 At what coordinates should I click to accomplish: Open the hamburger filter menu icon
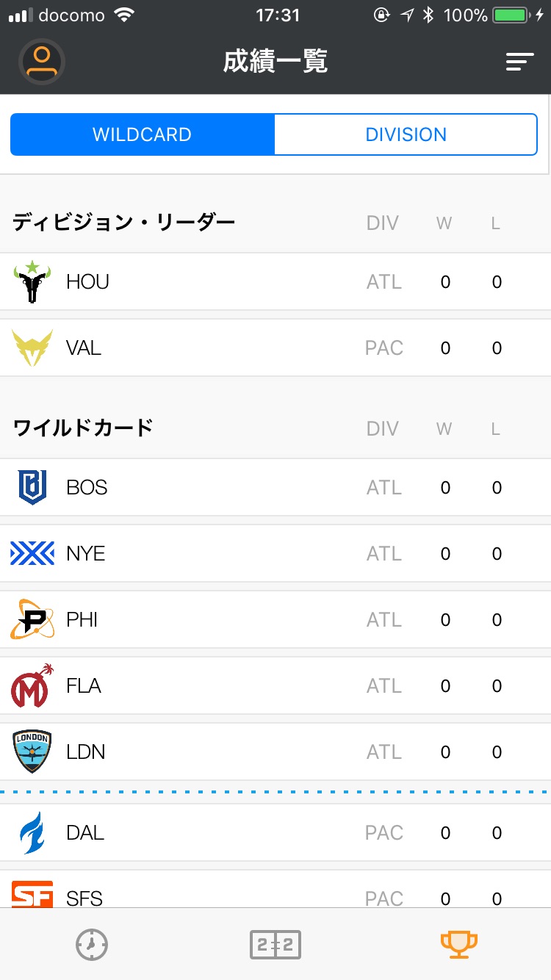click(x=519, y=62)
